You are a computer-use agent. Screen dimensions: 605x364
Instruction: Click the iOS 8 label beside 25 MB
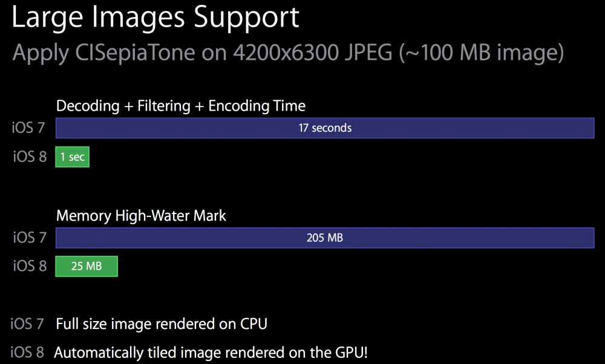(29, 266)
